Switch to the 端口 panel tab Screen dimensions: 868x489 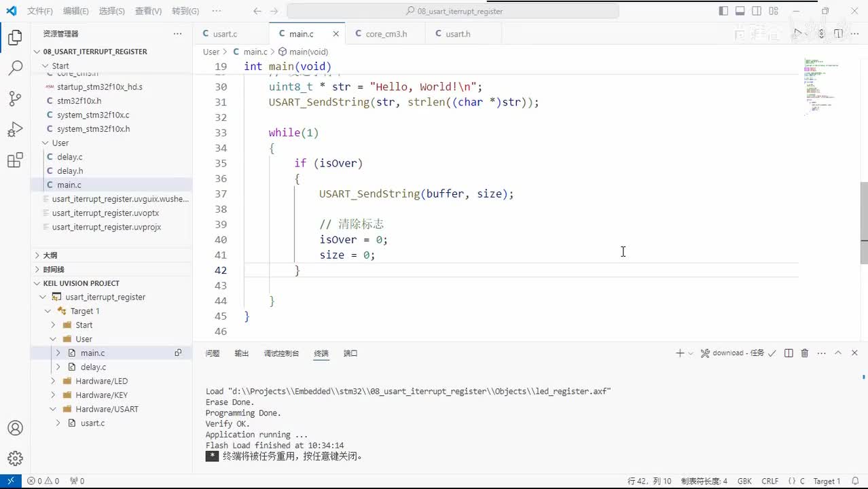coord(350,353)
